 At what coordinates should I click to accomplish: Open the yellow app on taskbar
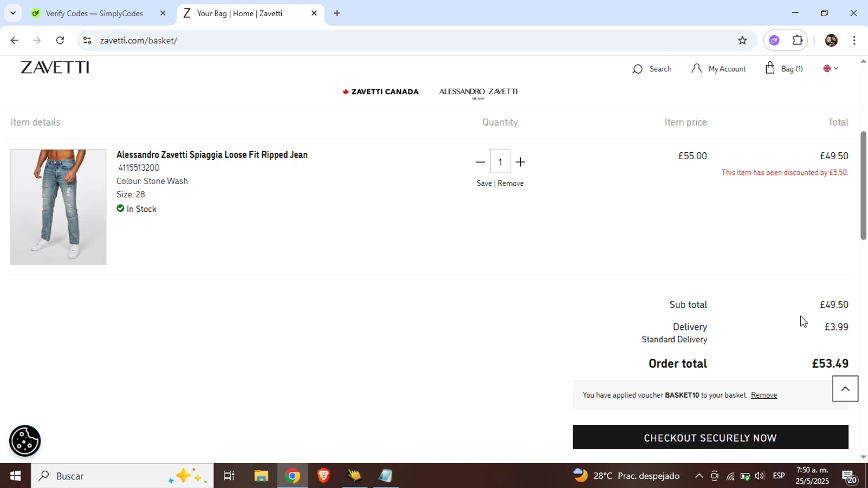coord(355,476)
